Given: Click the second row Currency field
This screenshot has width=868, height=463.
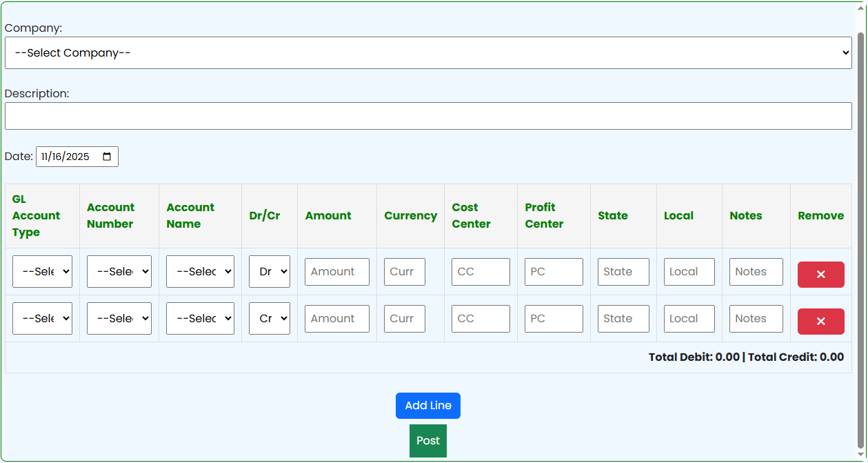Looking at the screenshot, I should pos(404,319).
